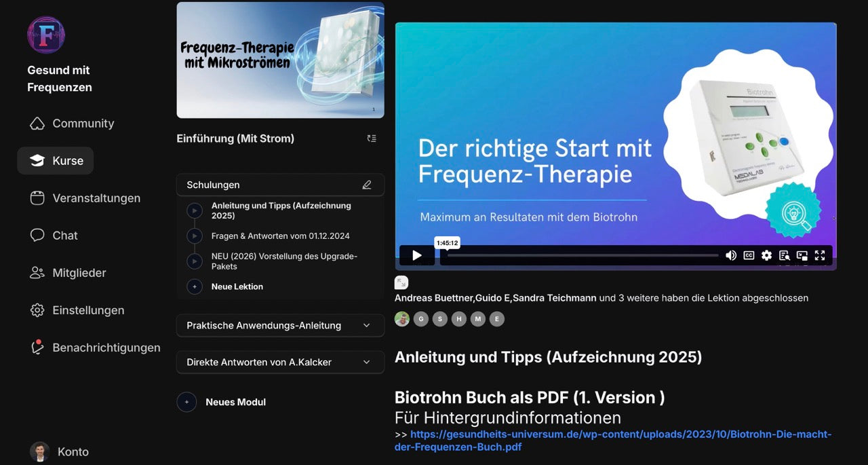The image size is (868, 465).
Task: Enable closed captions on the video
Action: (749, 255)
